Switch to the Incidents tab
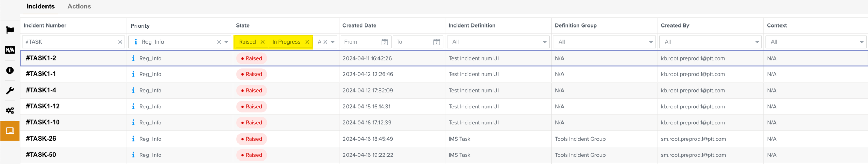 tap(40, 7)
